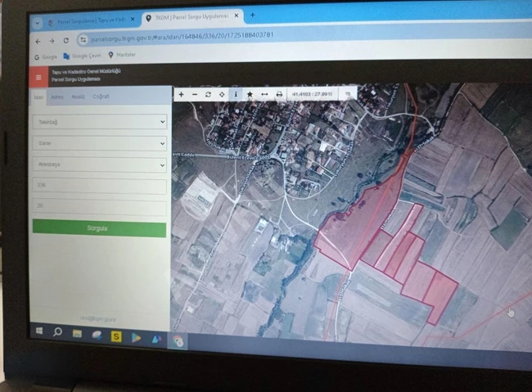Open the white-blue icon beside File Explorer
Screen dimensions: 532x392
pos(97,335)
